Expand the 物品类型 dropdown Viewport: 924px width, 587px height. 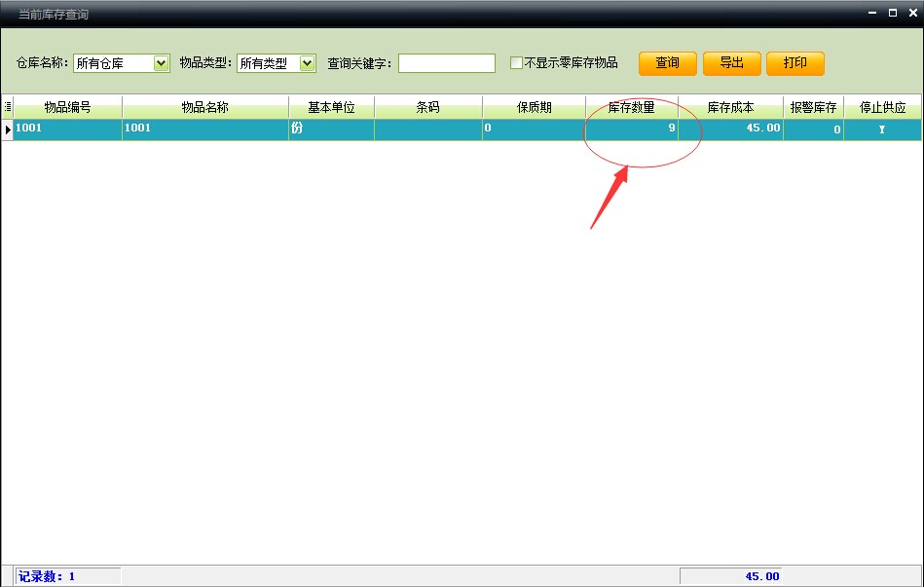[x=308, y=63]
